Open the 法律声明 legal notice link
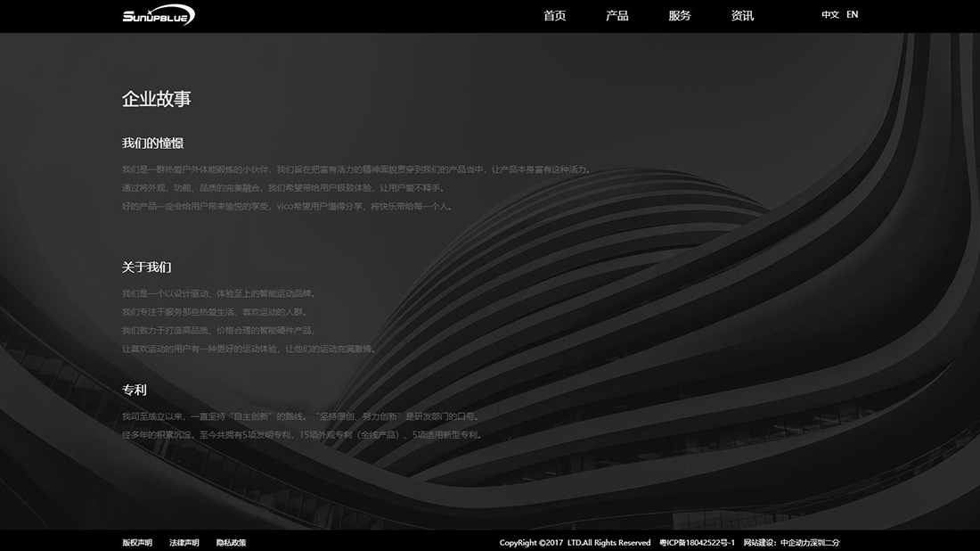 click(x=184, y=543)
